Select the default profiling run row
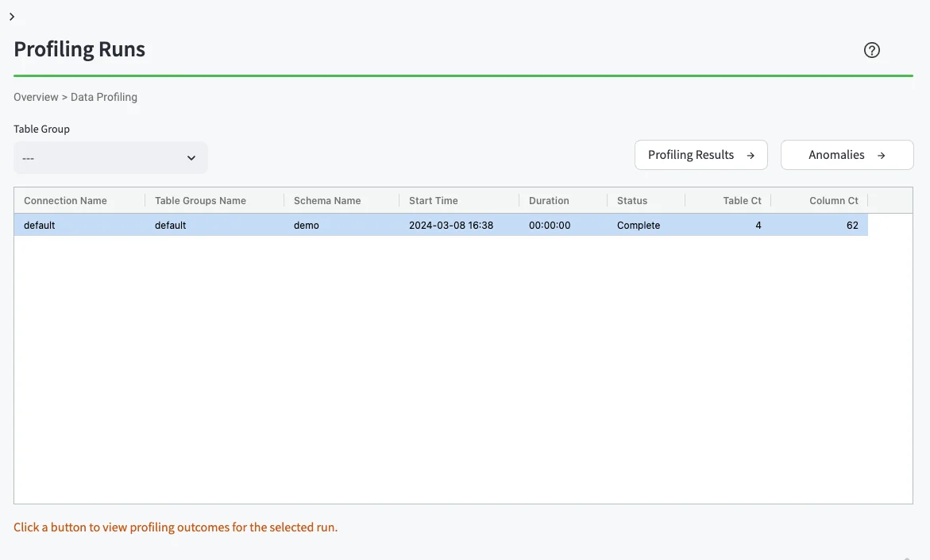This screenshot has width=930, height=560. (x=318, y=225)
